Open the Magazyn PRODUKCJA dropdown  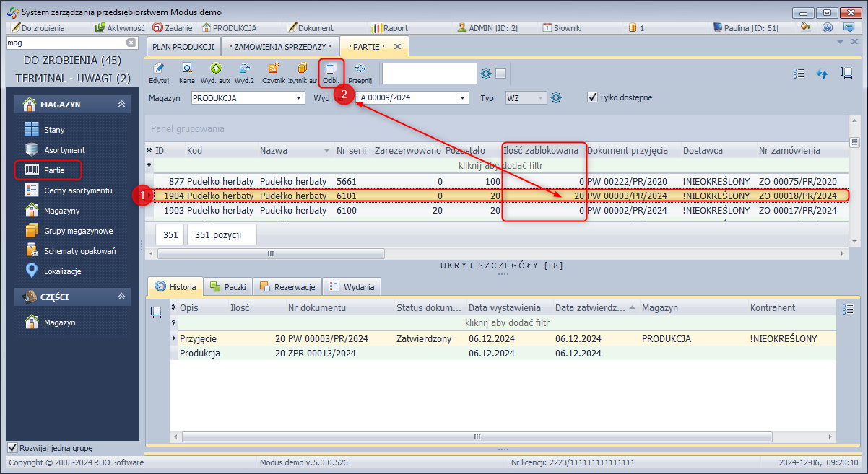point(298,97)
